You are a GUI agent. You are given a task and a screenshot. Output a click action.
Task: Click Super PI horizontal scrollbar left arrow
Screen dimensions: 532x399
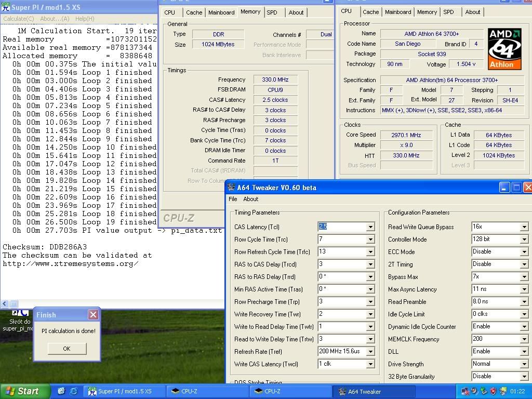[4, 303]
